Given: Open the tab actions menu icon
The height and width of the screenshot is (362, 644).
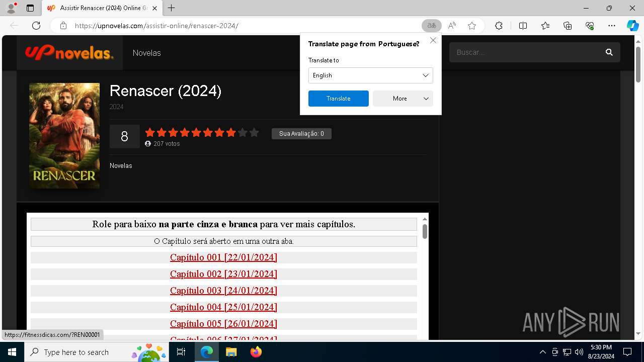Looking at the screenshot, I should pos(30,8).
